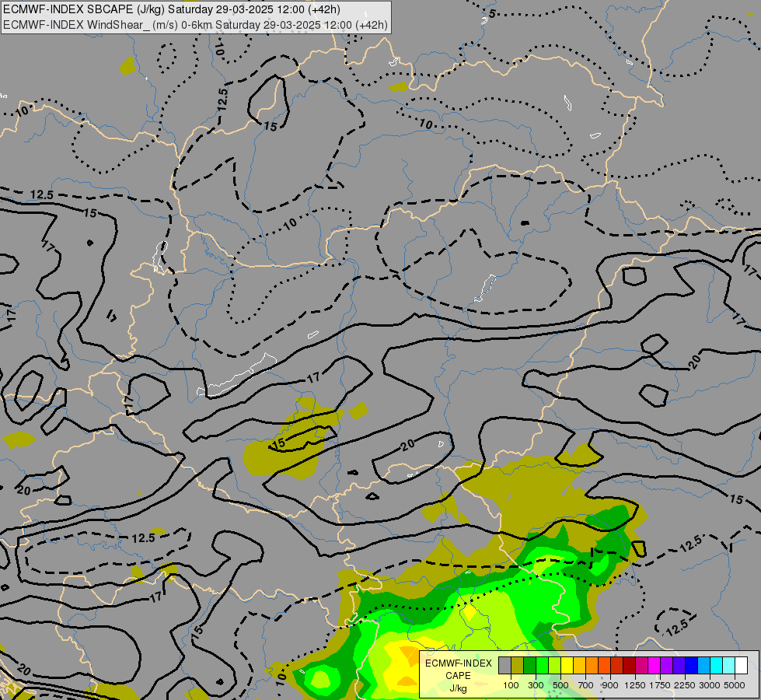Click the 700 tick label in legend
Image resolution: width=761 pixels, height=700 pixels.
tap(586, 685)
